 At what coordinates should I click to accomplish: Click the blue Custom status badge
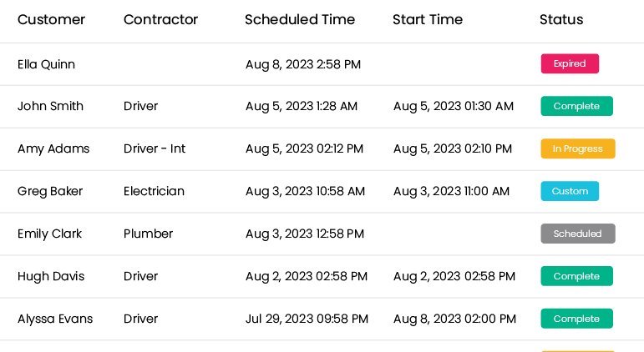pyautogui.click(x=570, y=191)
